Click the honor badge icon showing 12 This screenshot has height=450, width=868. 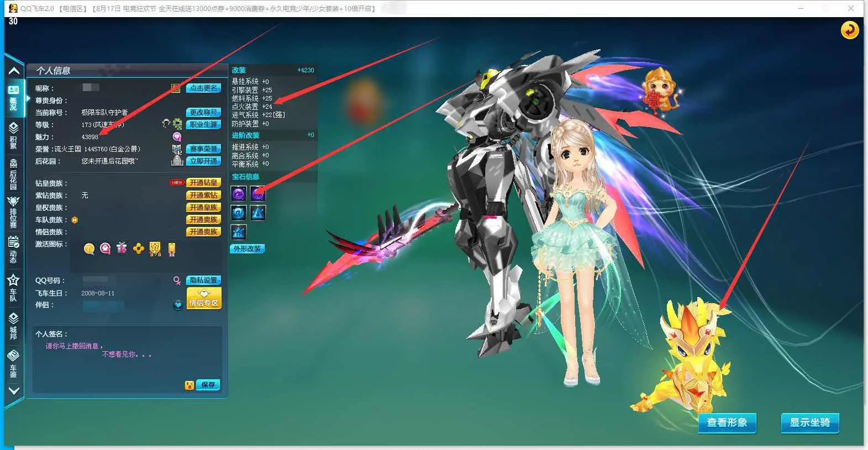[177, 149]
